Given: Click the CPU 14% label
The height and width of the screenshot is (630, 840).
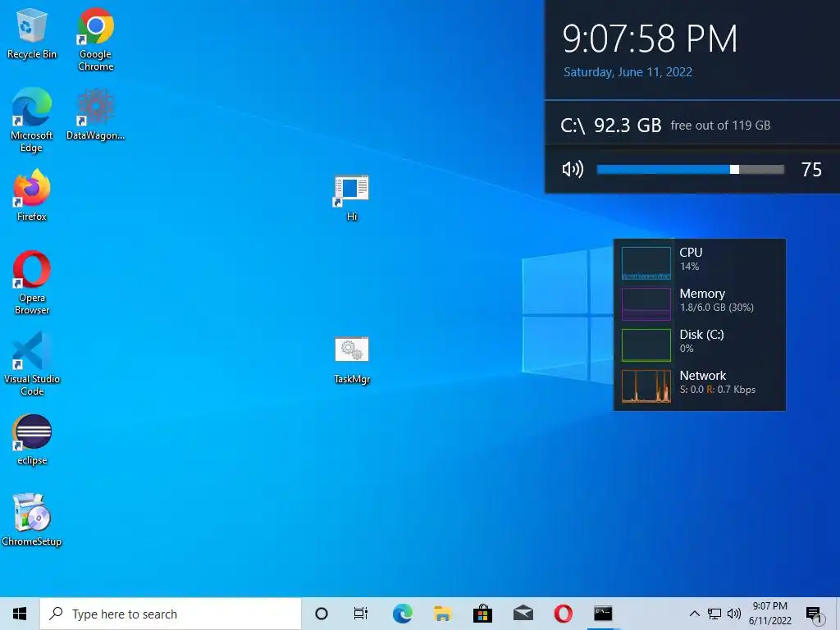Looking at the screenshot, I should [x=691, y=258].
